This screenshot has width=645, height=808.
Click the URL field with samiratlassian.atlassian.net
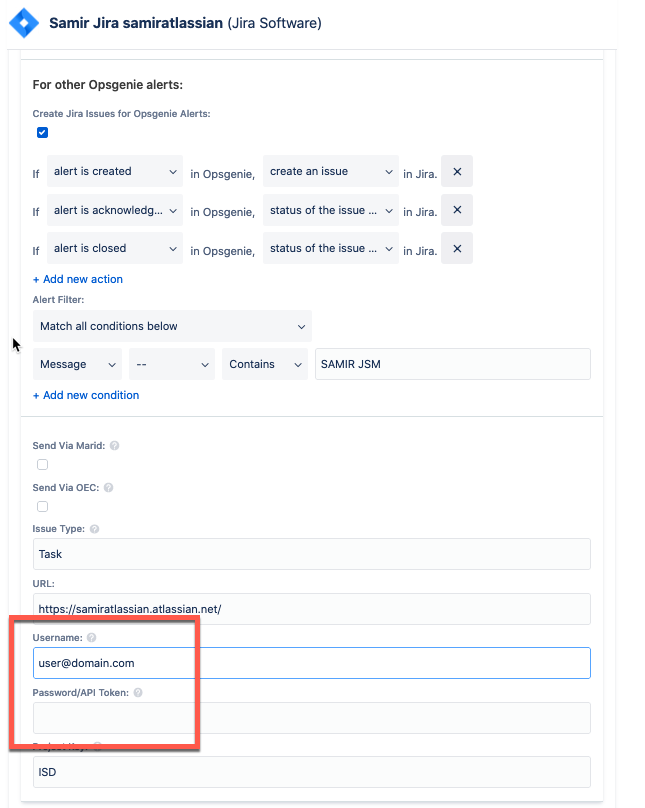312,609
